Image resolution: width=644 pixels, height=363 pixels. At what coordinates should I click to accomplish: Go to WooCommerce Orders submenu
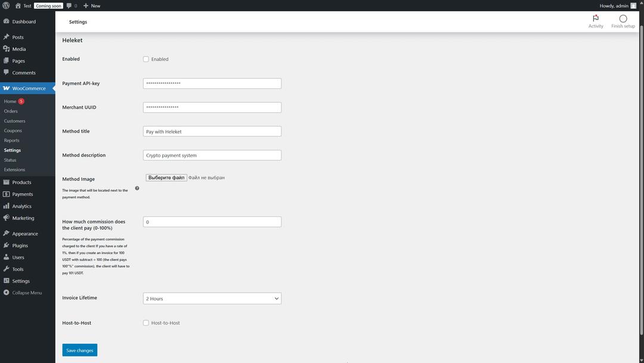(x=11, y=111)
